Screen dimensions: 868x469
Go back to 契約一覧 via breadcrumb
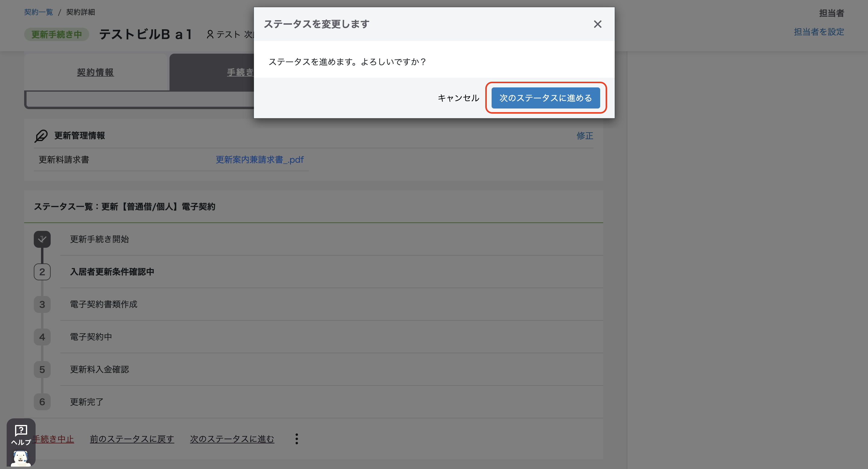(x=38, y=12)
